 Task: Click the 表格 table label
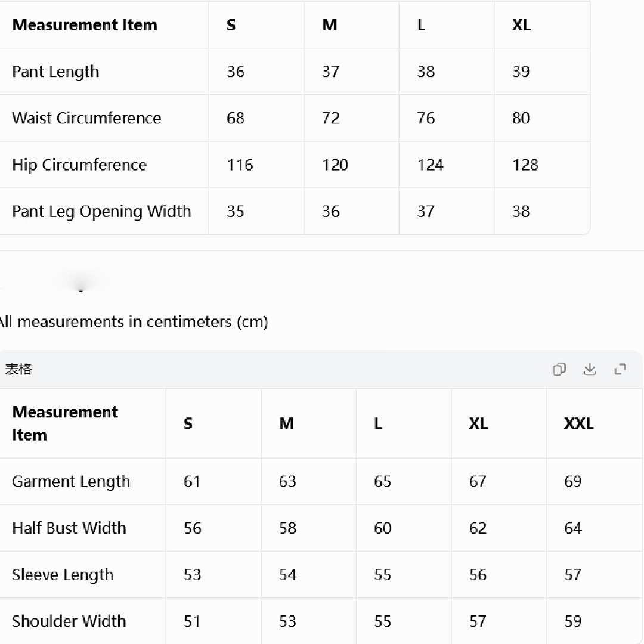click(x=18, y=369)
